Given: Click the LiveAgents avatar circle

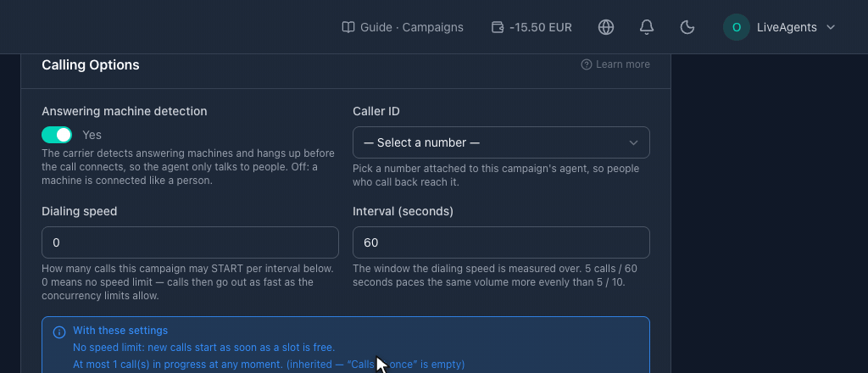Looking at the screenshot, I should coord(737,27).
